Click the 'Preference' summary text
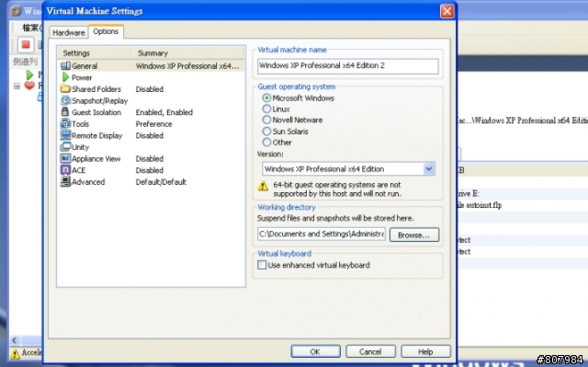Viewport: 588px width, 367px height. tap(153, 124)
